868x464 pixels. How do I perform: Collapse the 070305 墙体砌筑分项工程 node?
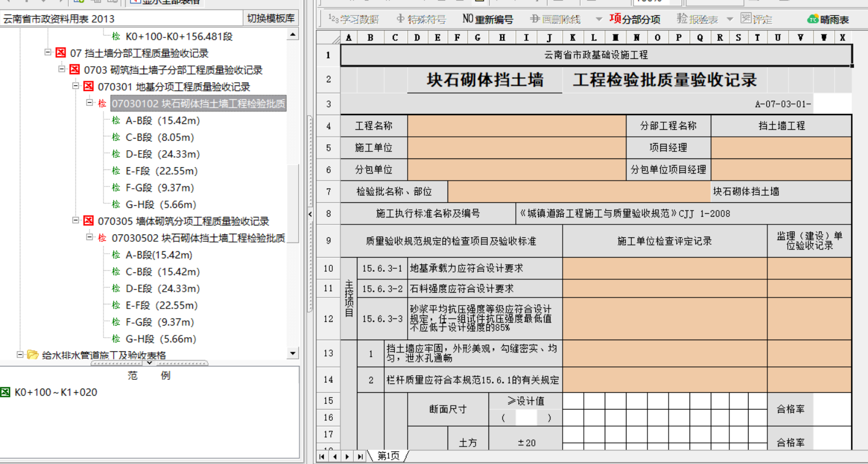click(x=76, y=221)
